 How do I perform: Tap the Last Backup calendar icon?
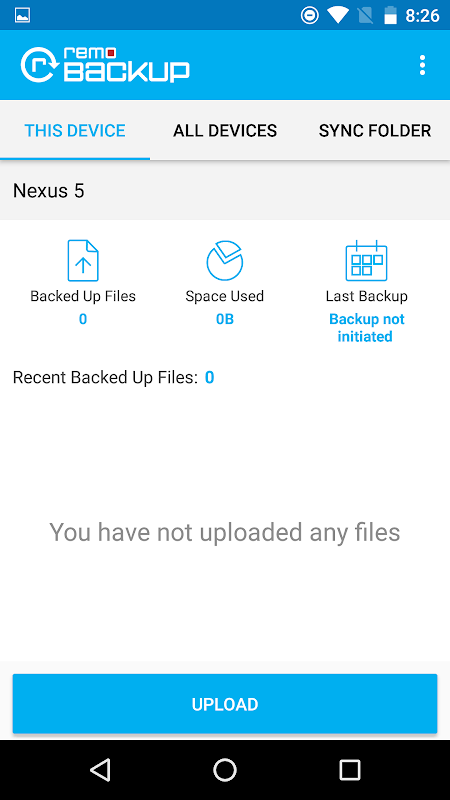pos(366,261)
